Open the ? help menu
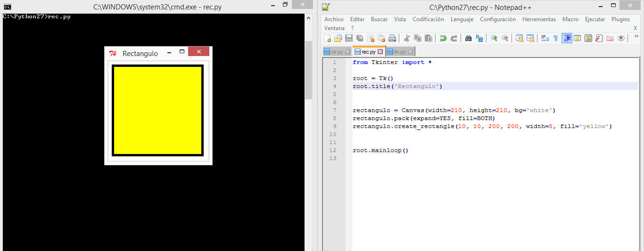The height and width of the screenshot is (251, 644). (x=352, y=28)
